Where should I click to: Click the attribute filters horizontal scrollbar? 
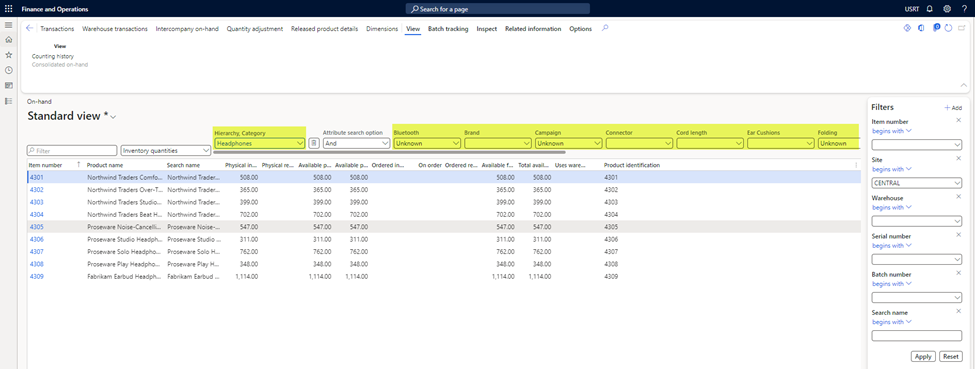click(x=389, y=152)
